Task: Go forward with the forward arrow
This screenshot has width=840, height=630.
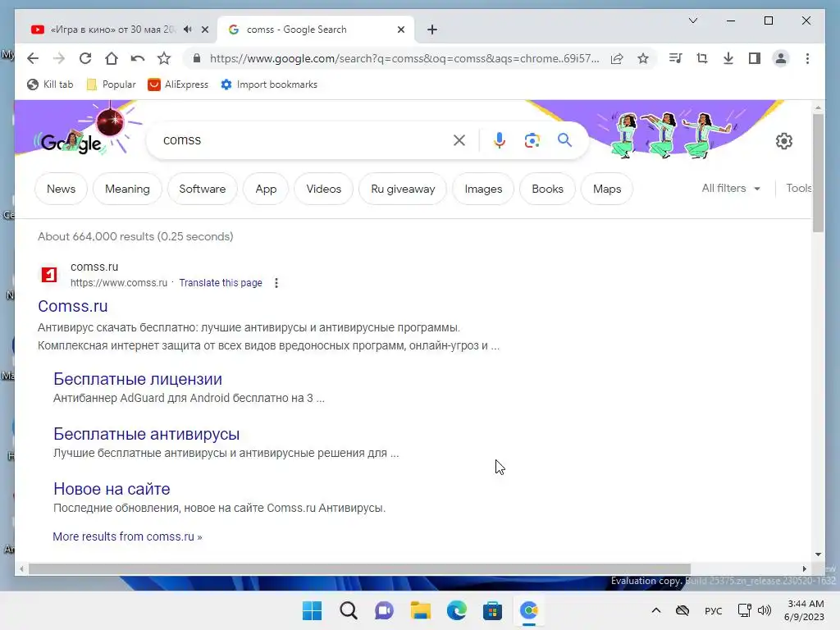Action: coord(59,58)
